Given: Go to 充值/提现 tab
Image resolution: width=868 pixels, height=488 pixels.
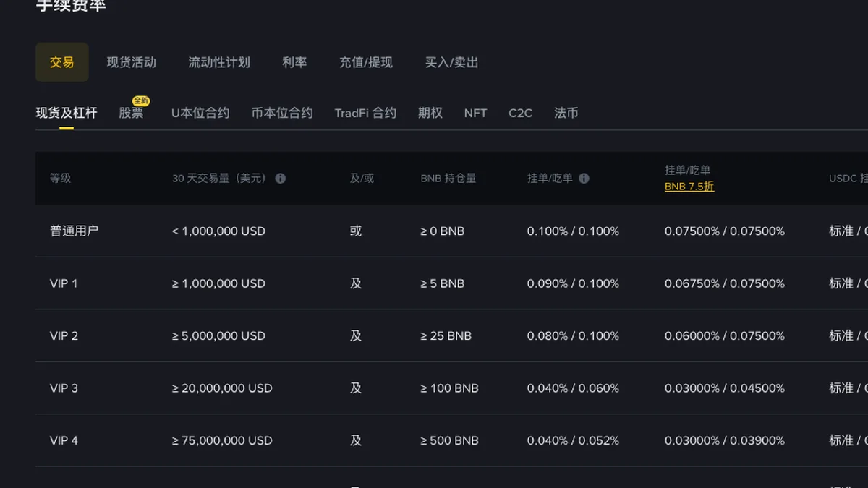Looking at the screenshot, I should [x=366, y=62].
